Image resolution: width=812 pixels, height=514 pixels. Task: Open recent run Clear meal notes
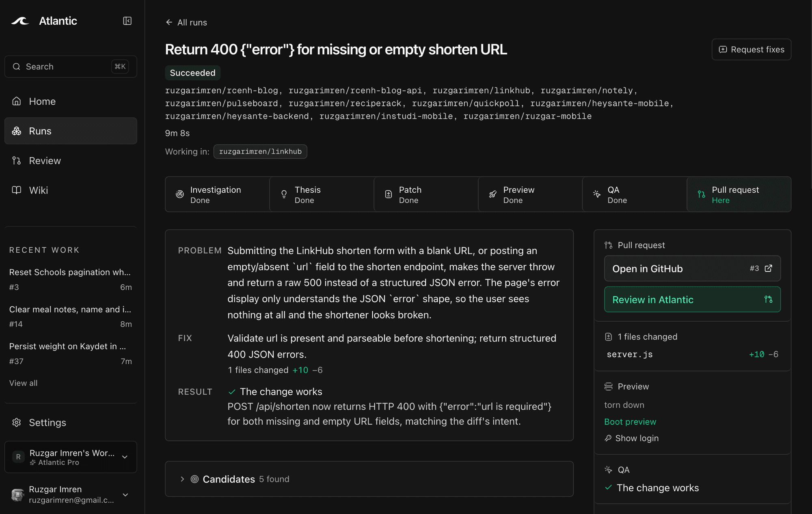pyautogui.click(x=71, y=316)
